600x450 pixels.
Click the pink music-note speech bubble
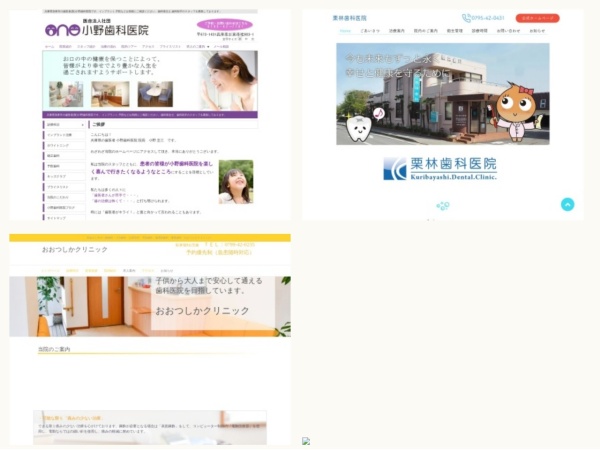378,114
